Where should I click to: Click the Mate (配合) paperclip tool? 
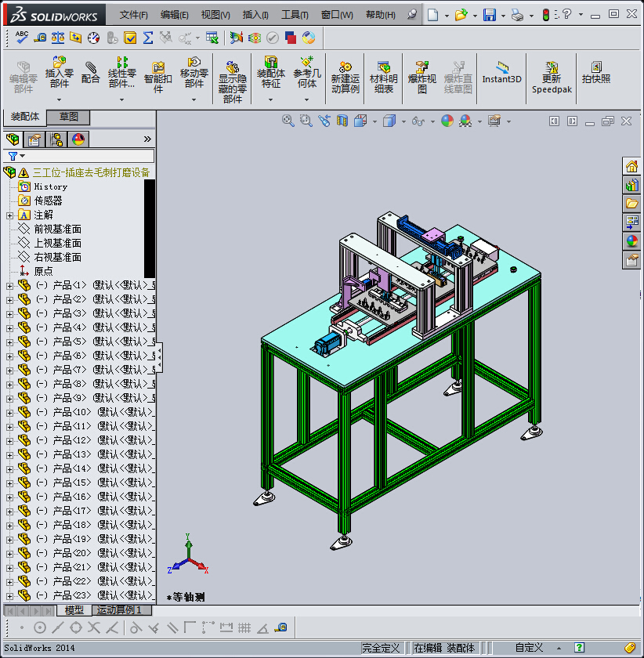91,73
